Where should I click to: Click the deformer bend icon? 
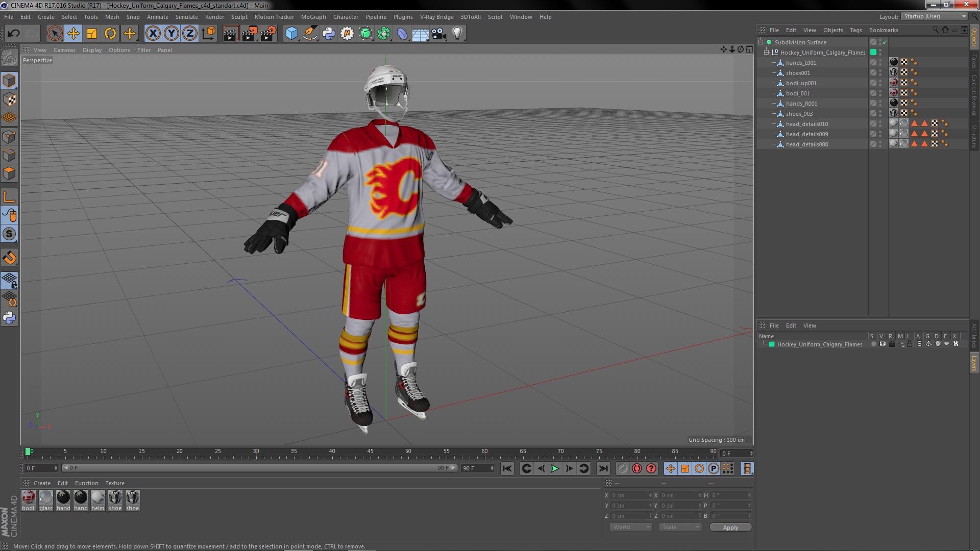[x=402, y=34]
